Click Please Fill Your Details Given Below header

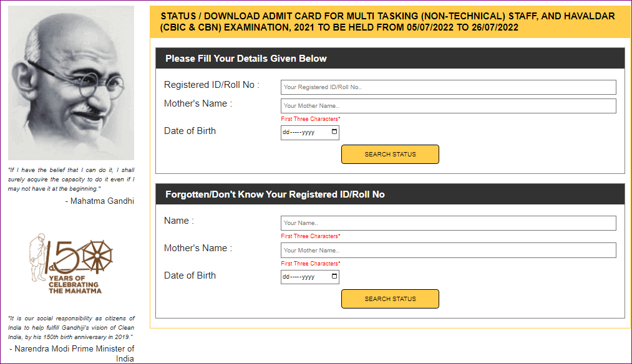click(x=246, y=59)
